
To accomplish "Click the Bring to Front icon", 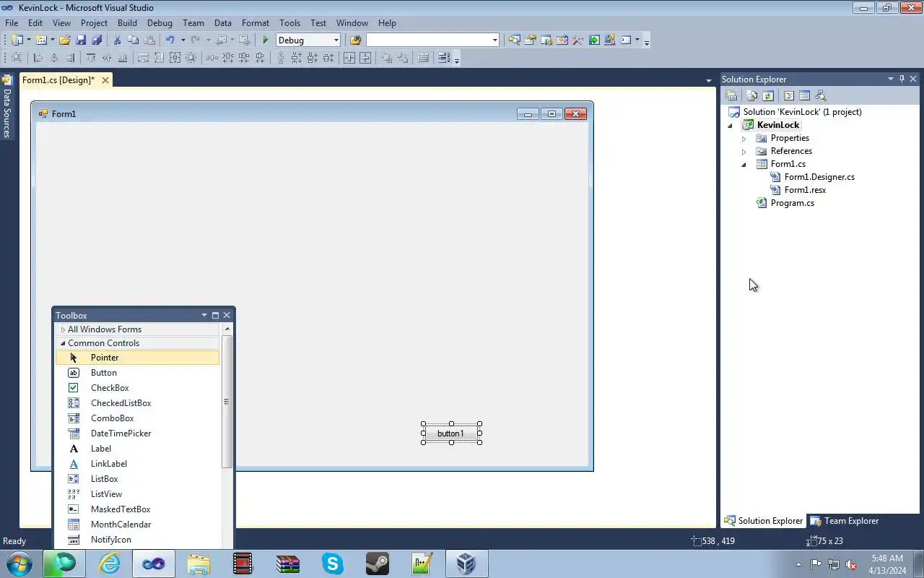I will tap(387, 58).
